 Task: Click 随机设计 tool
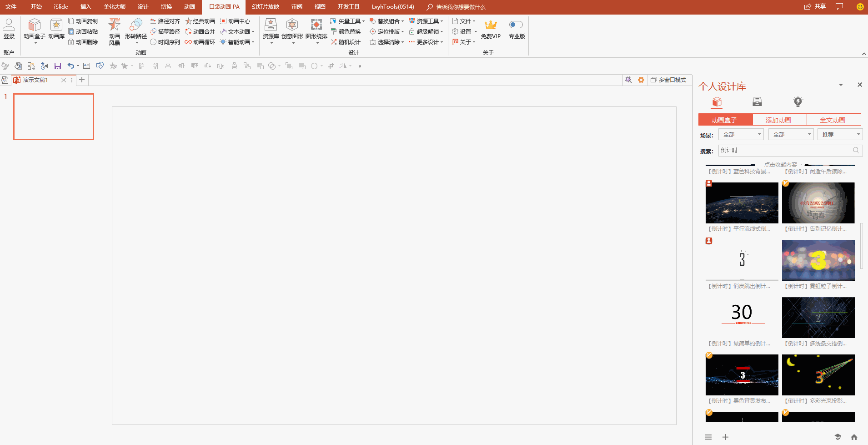(x=346, y=42)
